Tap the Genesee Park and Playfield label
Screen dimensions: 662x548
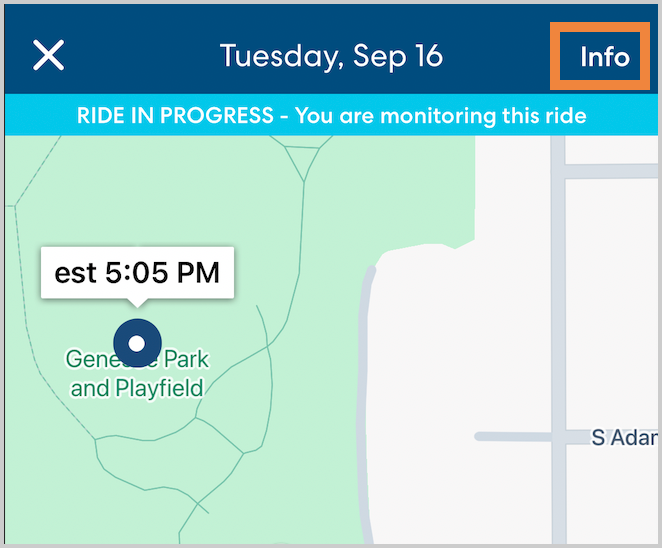pos(137,373)
